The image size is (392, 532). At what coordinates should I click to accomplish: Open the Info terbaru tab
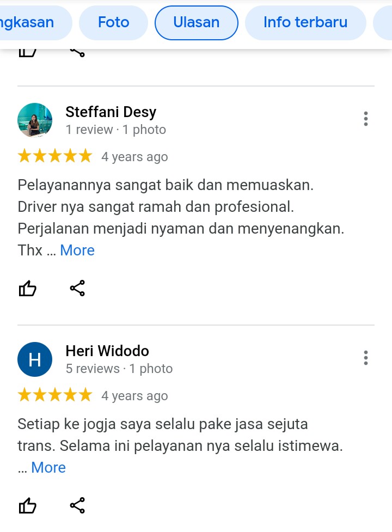tap(305, 22)
